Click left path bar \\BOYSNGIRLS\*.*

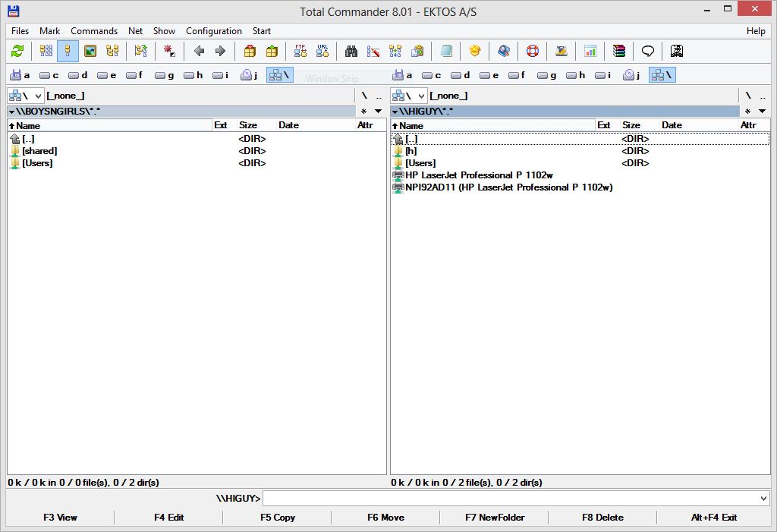click(x=181, y=111)
